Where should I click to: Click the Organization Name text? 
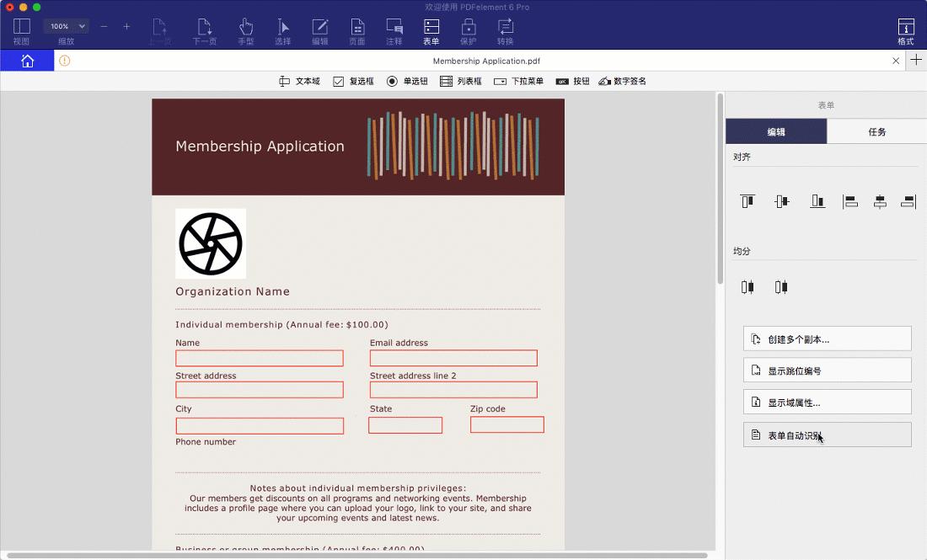click(233, 291)
